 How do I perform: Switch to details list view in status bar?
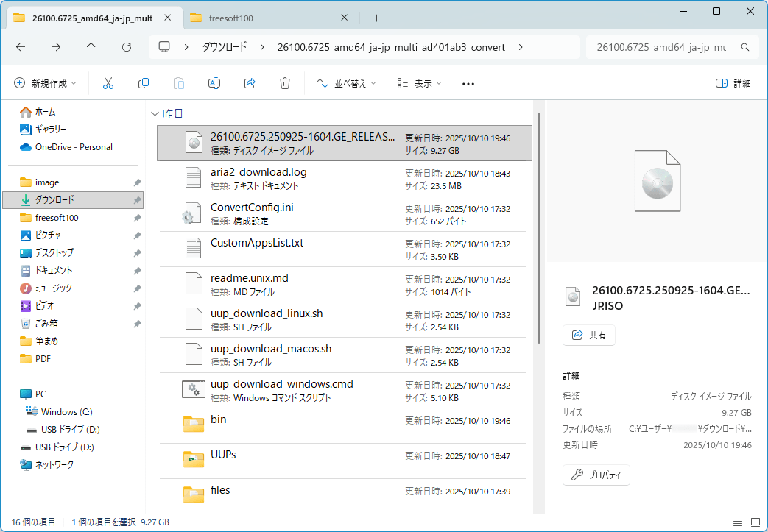tap(737, 522)
